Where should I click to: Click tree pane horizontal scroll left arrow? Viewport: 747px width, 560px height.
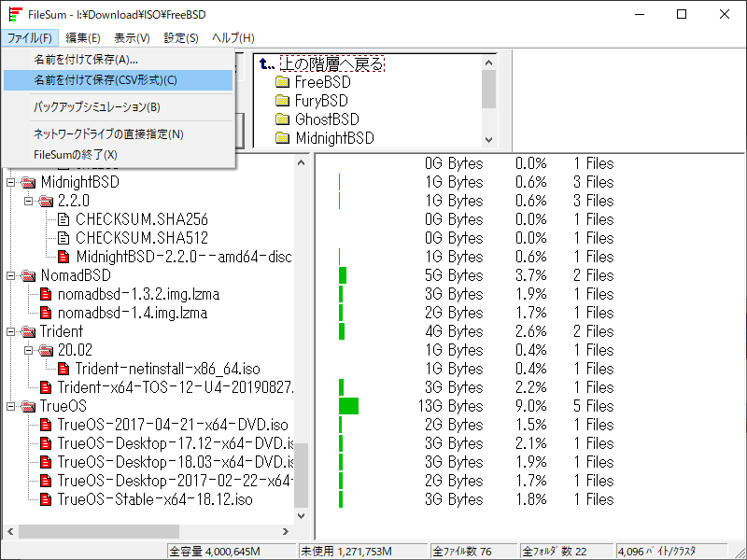click(x=10, y=531)
